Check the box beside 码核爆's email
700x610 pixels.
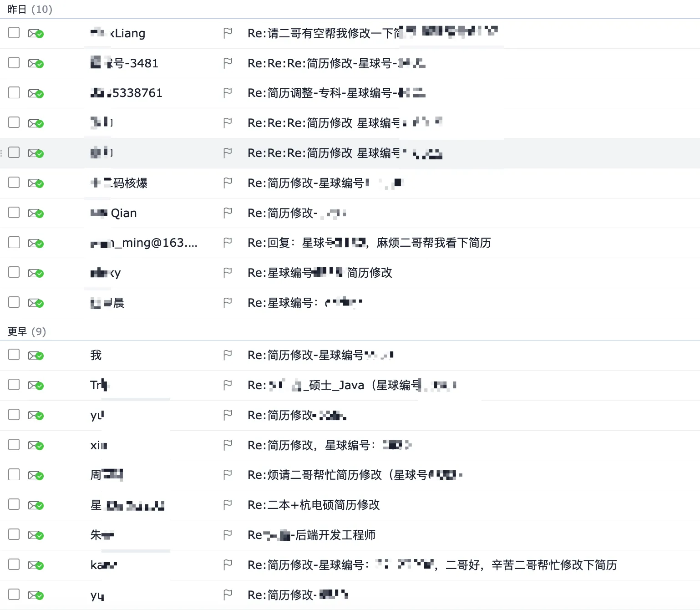point(14,183)
